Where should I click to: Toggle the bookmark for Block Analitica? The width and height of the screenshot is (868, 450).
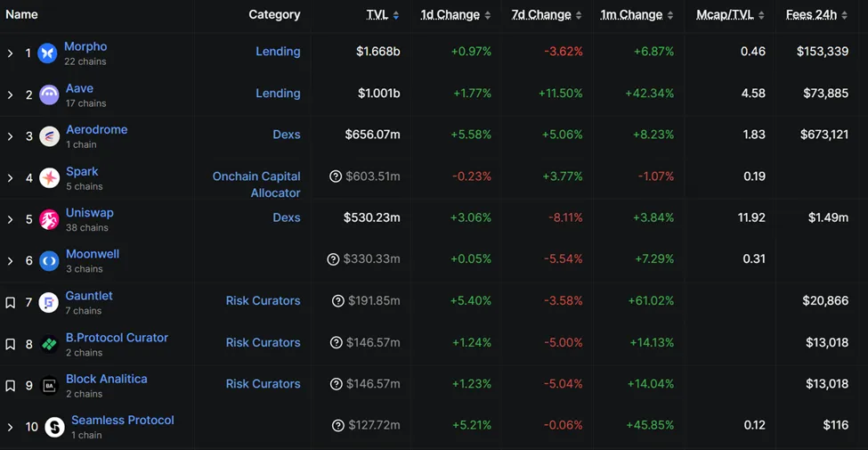[11, 386]
